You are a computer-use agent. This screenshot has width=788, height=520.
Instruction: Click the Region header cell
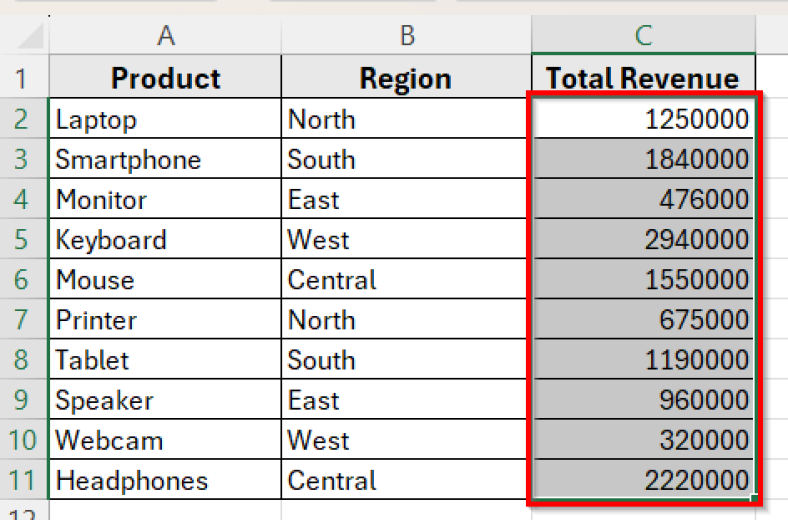click(x=406, y=78)
